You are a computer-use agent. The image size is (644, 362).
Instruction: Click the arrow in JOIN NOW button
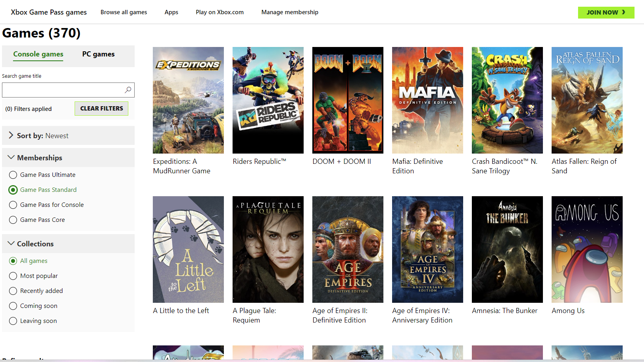tap(623, 12)
